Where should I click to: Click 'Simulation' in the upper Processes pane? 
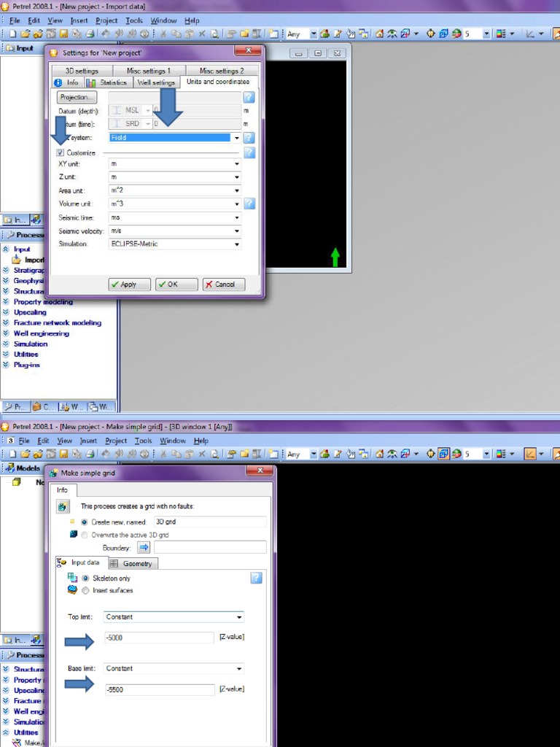click(31, 344)
